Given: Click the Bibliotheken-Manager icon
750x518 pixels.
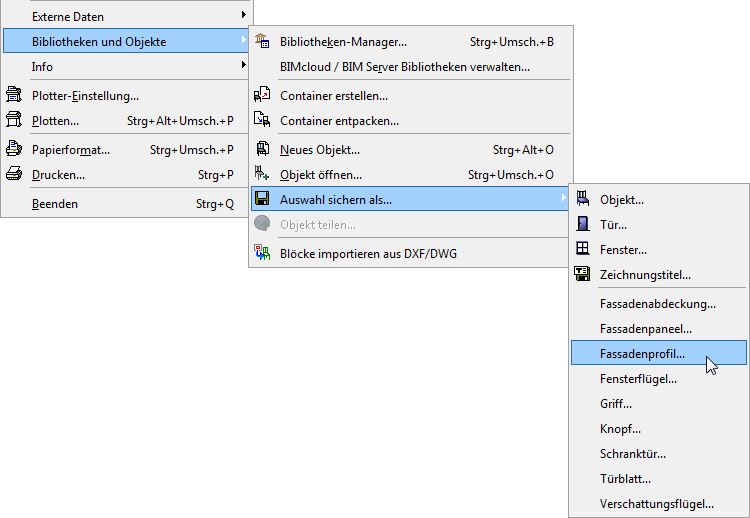Looking at the screenshot, I should tap(263, 42).
